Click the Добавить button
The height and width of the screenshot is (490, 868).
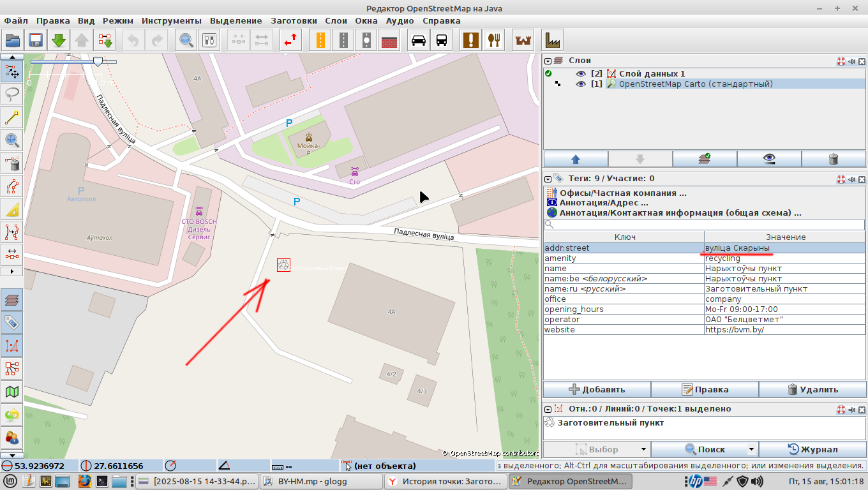[597, 389]
